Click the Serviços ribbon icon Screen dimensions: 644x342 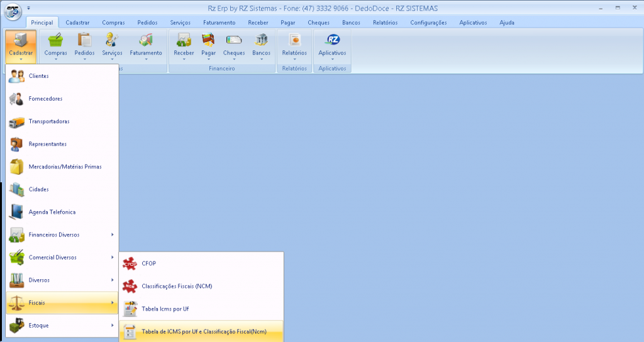click(112, 41)
